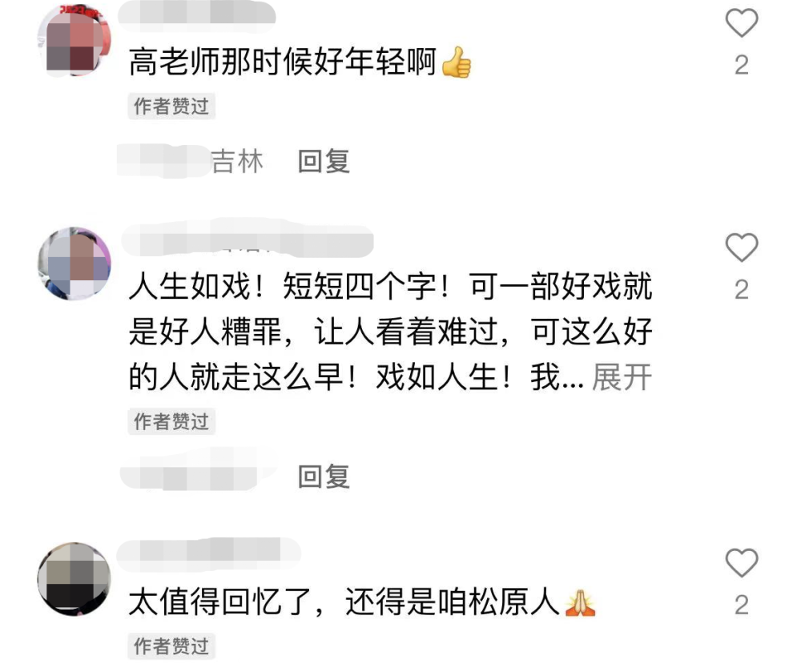801x672 pixels.
Task: Open the avatar of the "高老师" commenter
Action: pyautogui.click(x=74, y=40)
